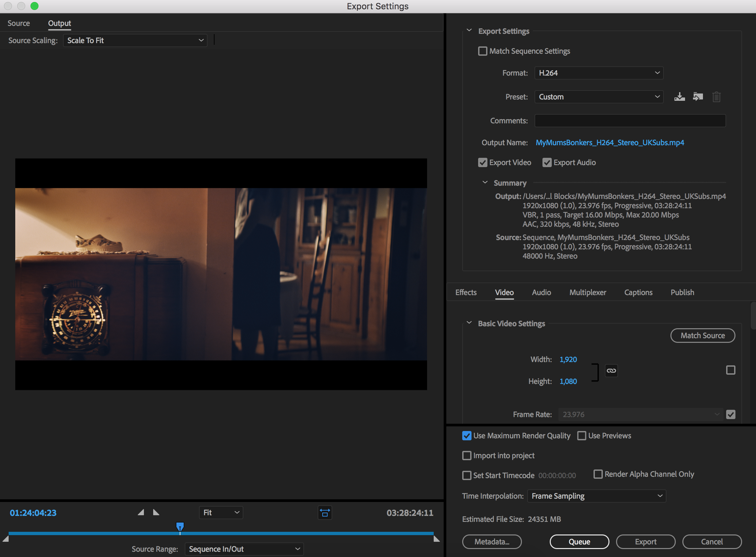Click the Match Source button

click(703, 336)
